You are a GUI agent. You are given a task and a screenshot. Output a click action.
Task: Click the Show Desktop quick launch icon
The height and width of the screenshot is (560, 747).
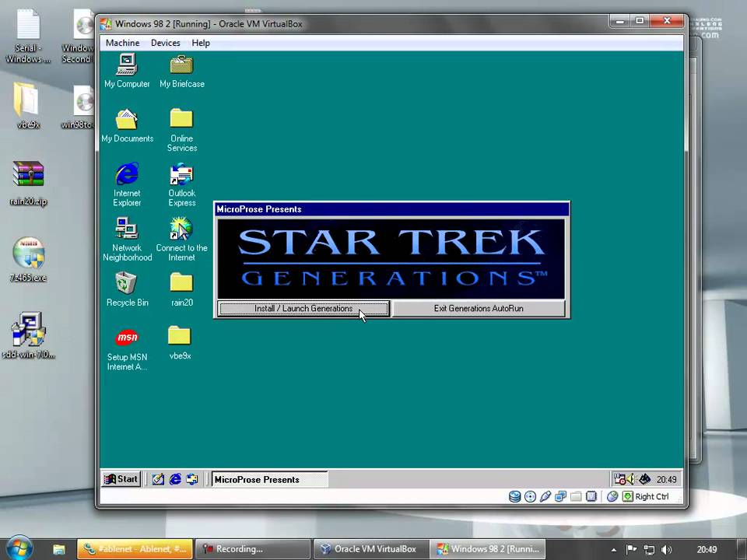point(158,480)
